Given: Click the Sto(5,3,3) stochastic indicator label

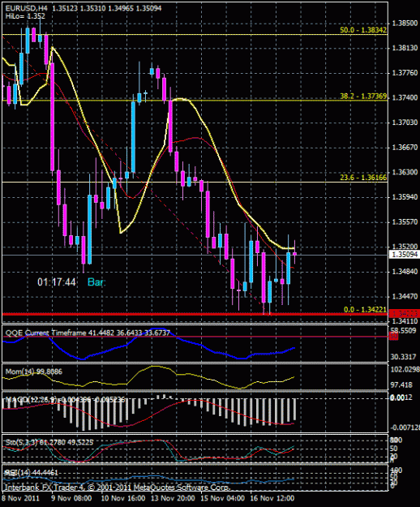Looking at the screenshot, I should point(49,441).
